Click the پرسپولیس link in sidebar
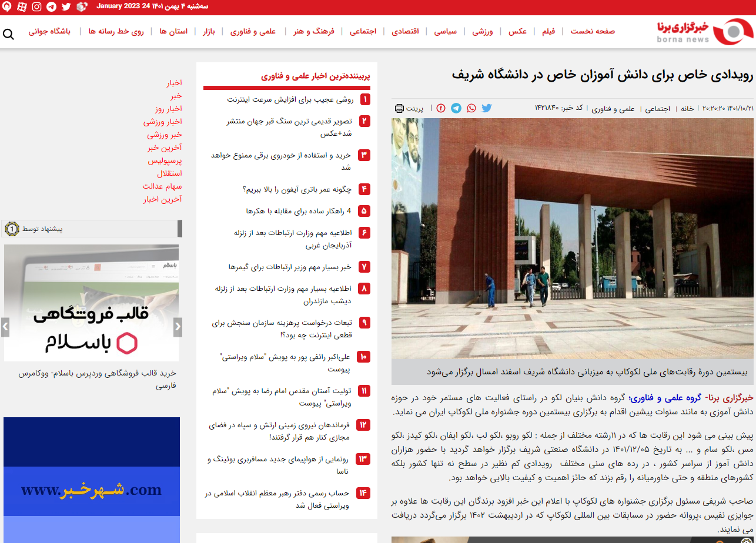Screen dimensions: 756x543 (165, 160)
